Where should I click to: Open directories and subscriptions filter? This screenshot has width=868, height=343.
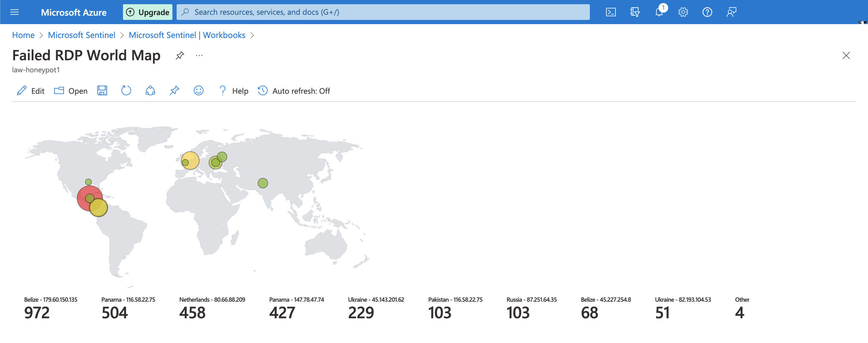(x=635, y=12)
